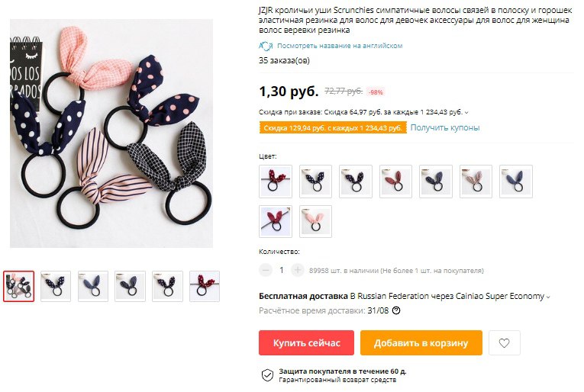Click the buyer protection shield icon
This screenshot has height=392, width=584.
267,375
